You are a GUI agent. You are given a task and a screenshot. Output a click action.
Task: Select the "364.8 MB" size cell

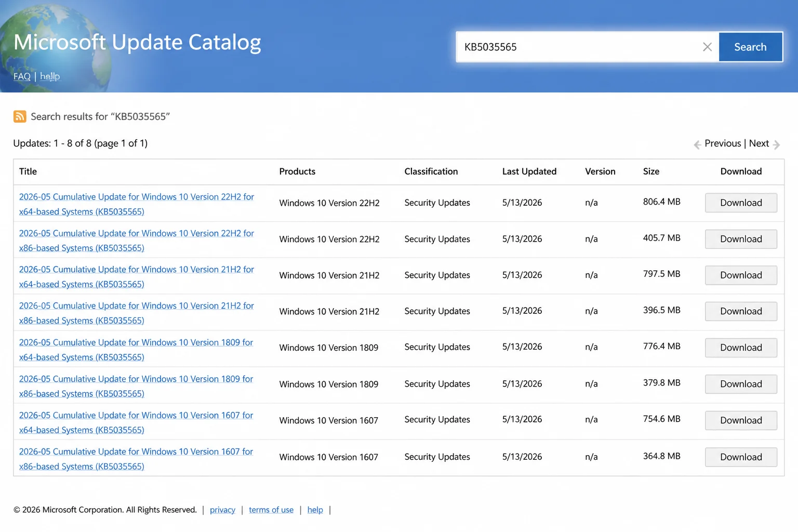point(661,456)
